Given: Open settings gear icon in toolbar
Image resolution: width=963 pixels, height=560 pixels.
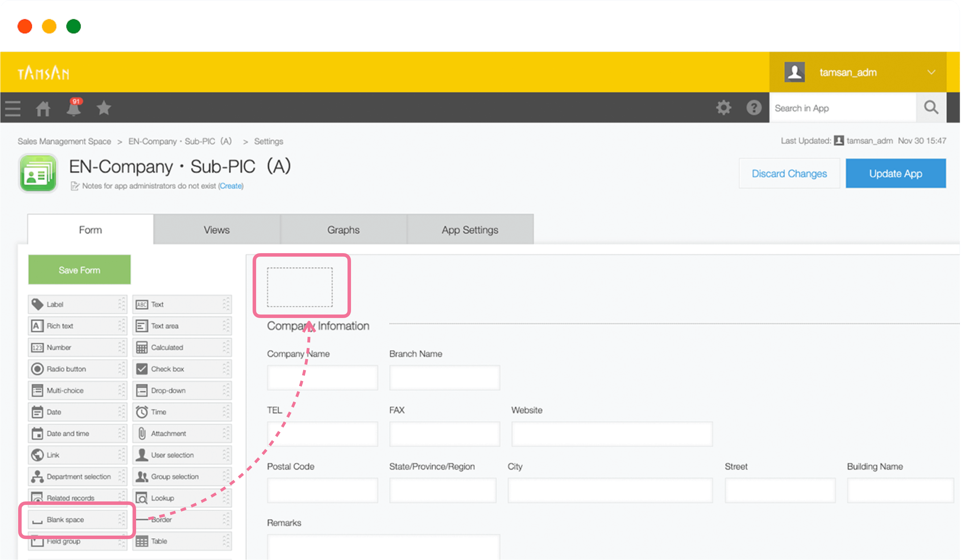Looking at the screenshot, I should [723, 108].
